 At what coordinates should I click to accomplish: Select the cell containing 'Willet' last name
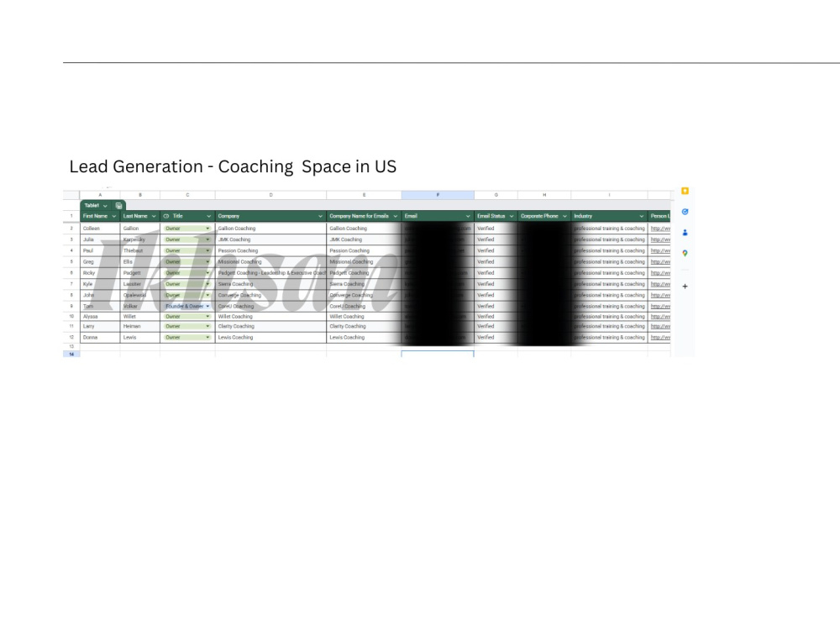pyautogui.click(x=139, y=317)
